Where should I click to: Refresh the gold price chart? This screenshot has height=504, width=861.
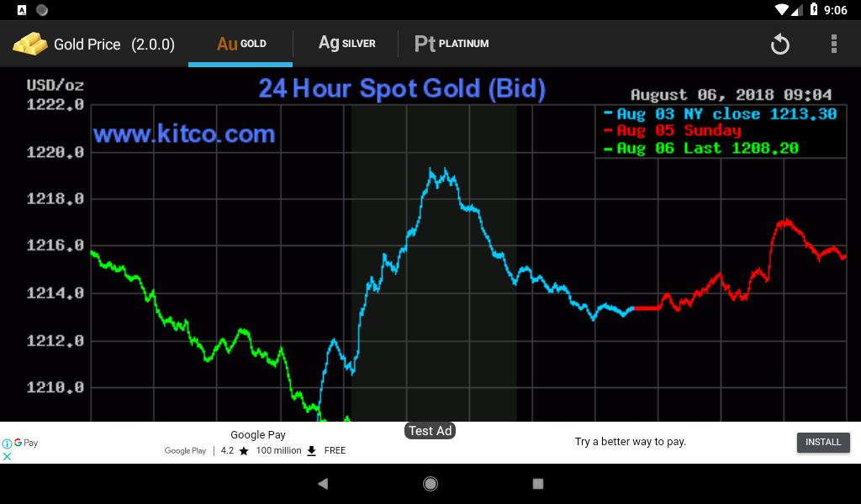coord(779,44)
